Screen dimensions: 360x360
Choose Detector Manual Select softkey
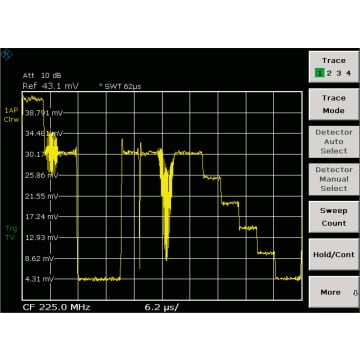[x=334, y=179]
